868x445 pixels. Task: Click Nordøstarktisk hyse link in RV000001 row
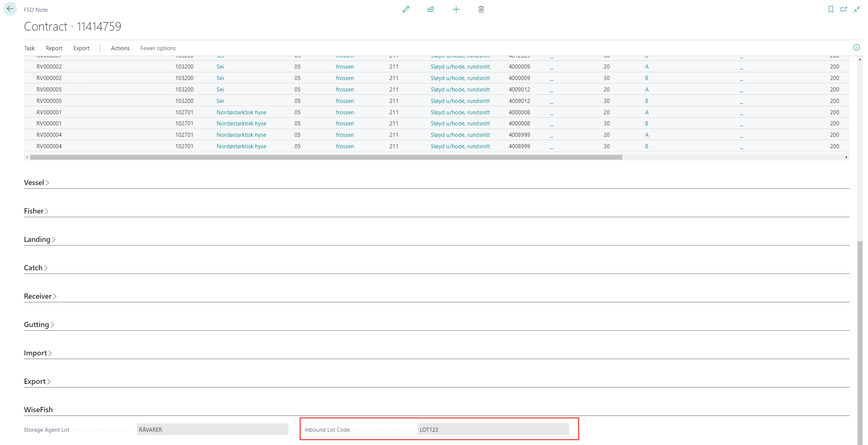coord(241,112)
